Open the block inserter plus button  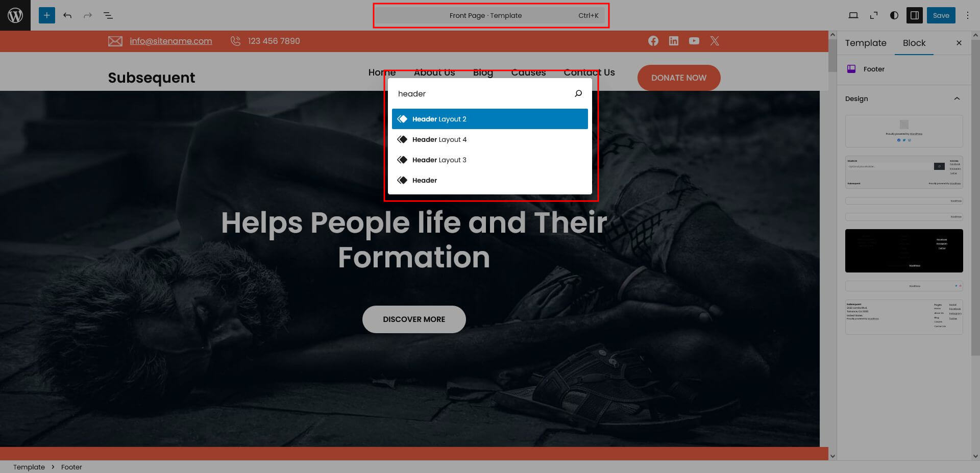[46, 15]
